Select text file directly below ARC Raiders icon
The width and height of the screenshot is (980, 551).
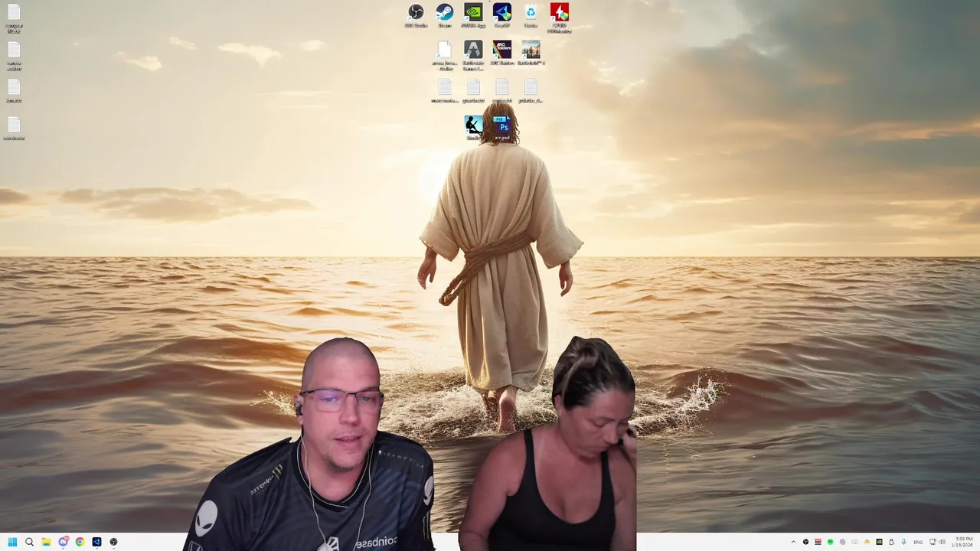tap(501, 90)
